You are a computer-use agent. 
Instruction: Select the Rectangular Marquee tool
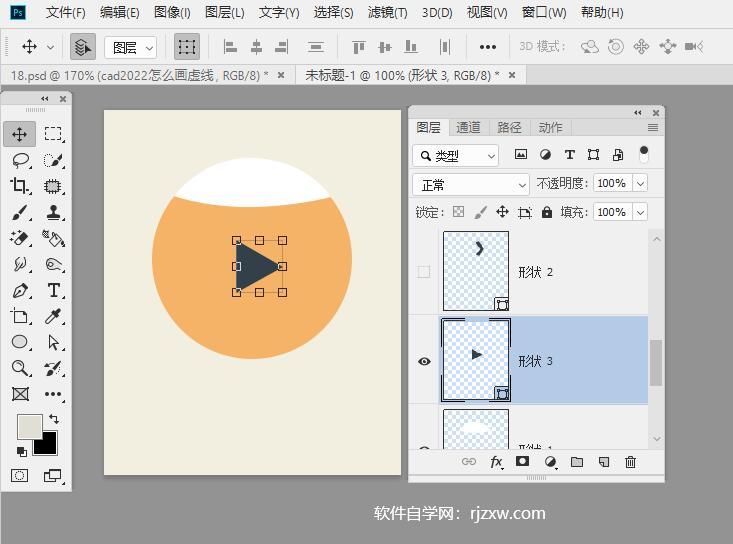click(53, 134)
